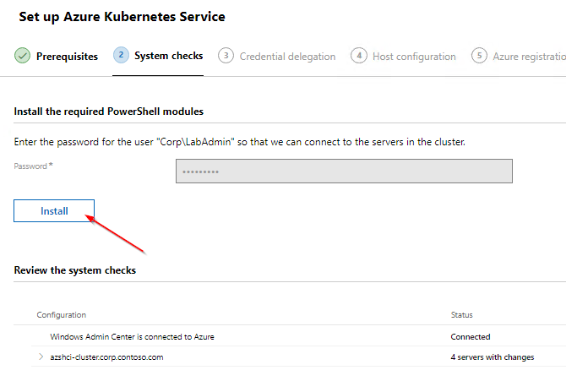Image resolution: width=566 pixels, height=392 pixels.
Task: Open the Prerequisites step tab
Action: [x=57, y=57]
